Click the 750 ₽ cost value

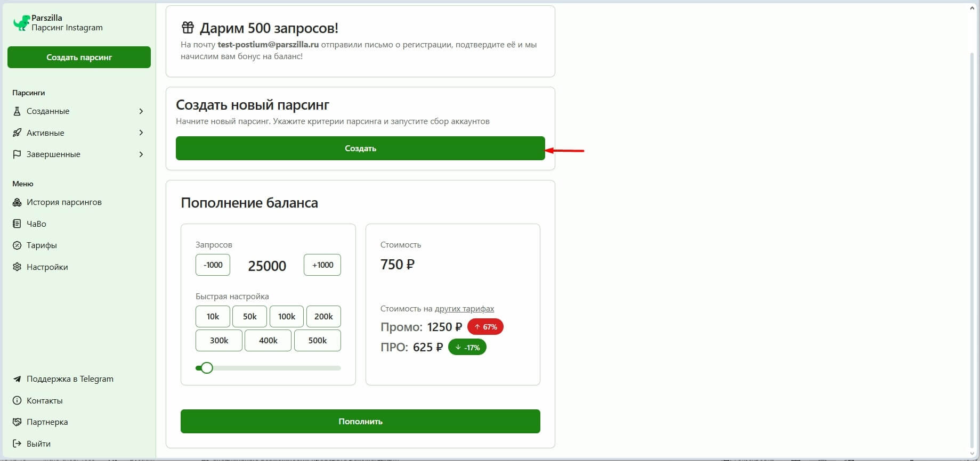398,264
